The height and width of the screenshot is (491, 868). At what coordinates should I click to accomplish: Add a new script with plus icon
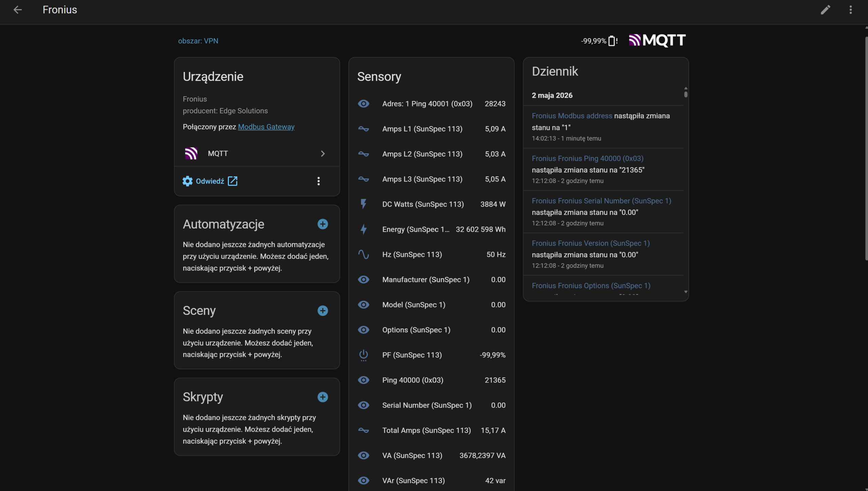pyautogui.click(x=322, y=397)
